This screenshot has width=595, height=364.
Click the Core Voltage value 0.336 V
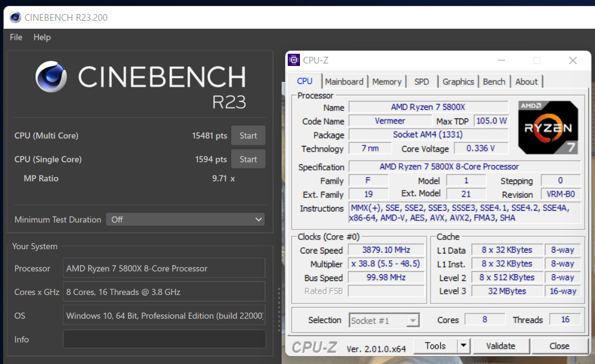481,148
